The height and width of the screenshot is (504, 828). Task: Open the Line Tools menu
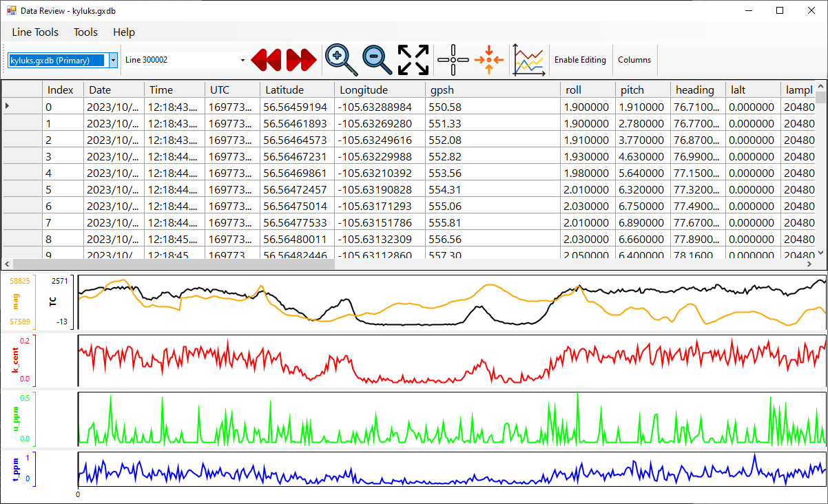click(x=34, y=32)
